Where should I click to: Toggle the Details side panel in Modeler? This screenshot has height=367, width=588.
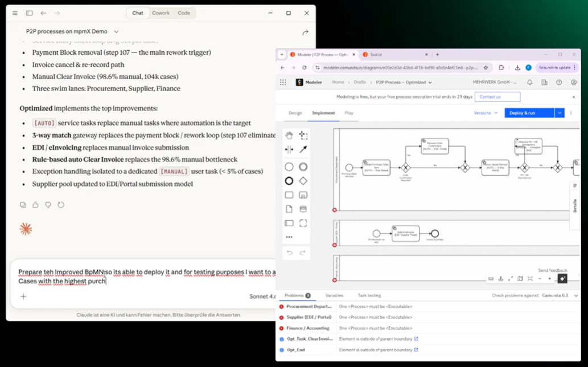(x=575, y=205)
